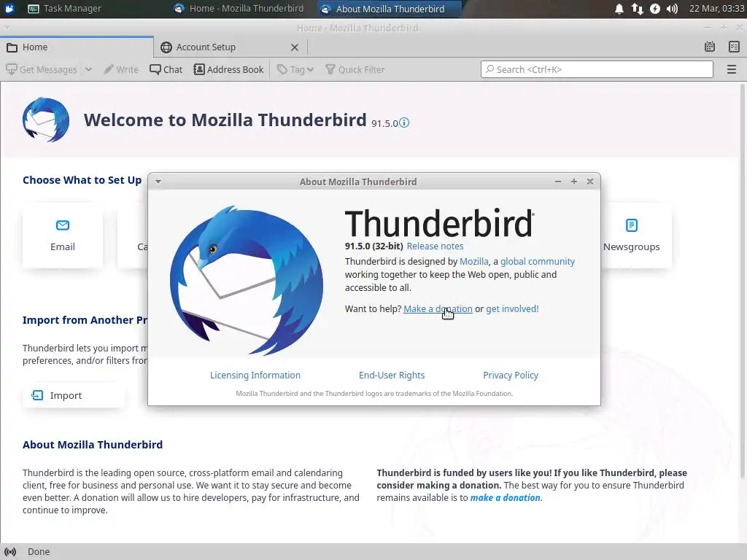This screenshot has width=747, height=560.
Task: Open the Calendar tab icon
Action: pyautogui.click(x=709, y=47)
